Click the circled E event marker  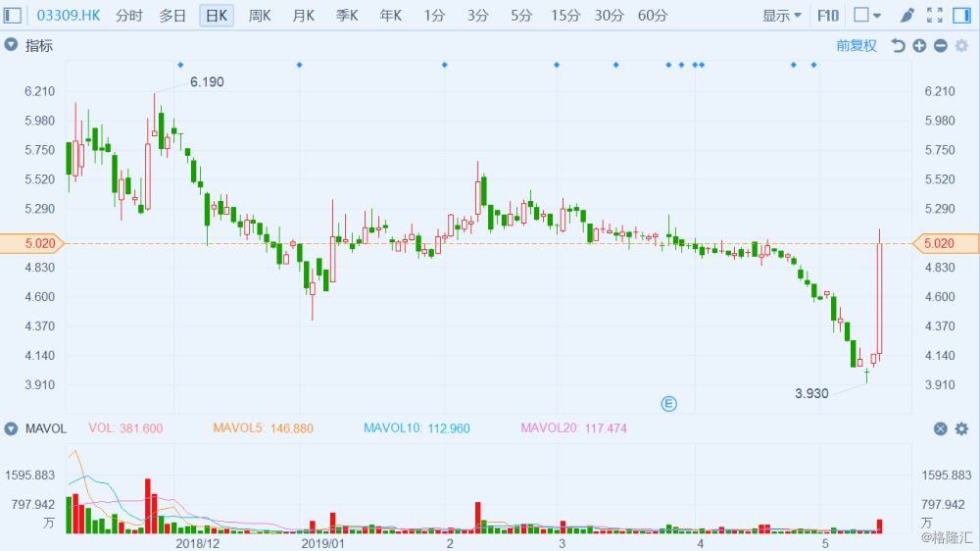coord(669,403)
